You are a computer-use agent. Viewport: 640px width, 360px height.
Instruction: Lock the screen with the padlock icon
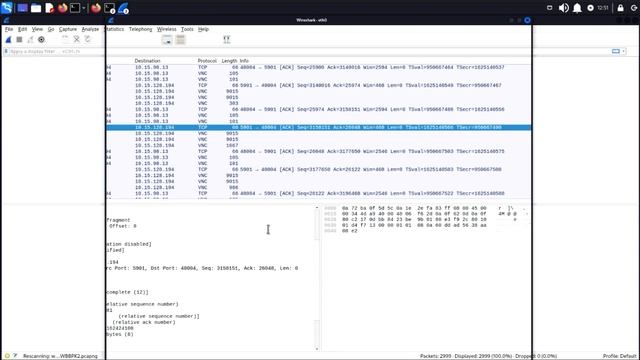pyautogui.click(x=620, y=8)
